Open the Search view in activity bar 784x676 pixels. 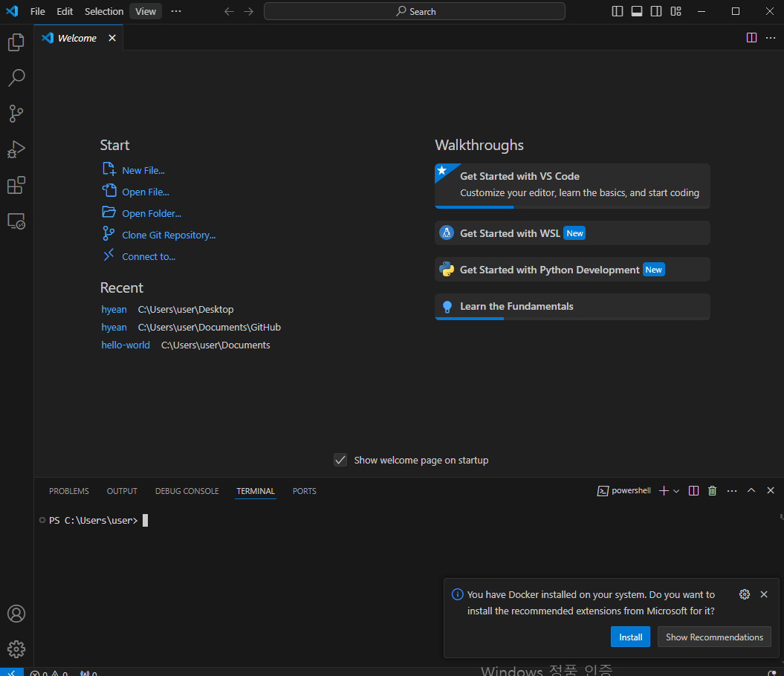pos(16,77)
